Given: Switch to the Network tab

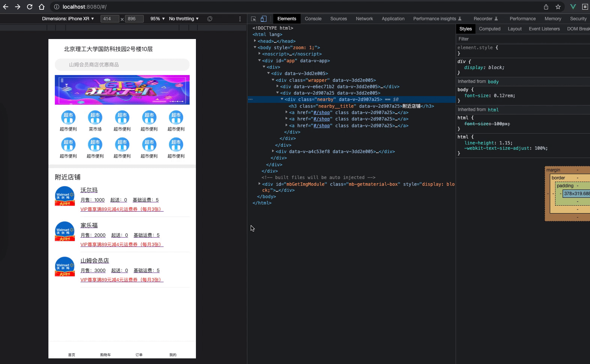Looking at the screenshot, I should (364, 19).
